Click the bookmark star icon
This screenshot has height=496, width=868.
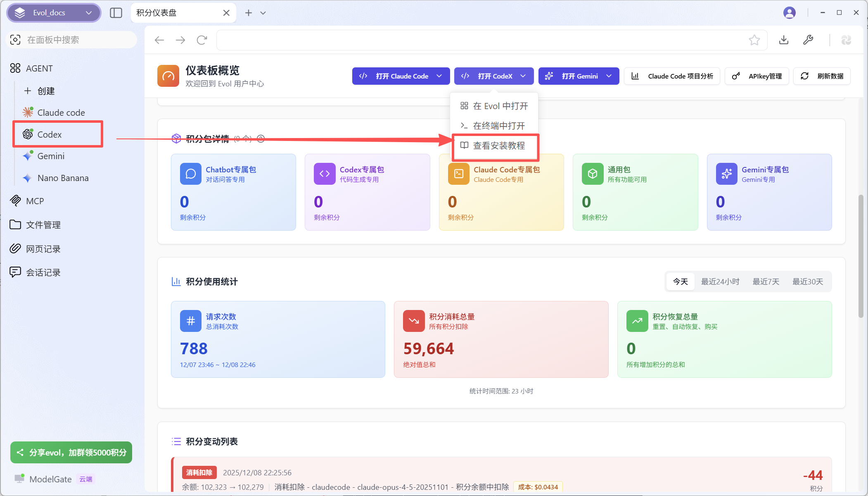[754, 40]
